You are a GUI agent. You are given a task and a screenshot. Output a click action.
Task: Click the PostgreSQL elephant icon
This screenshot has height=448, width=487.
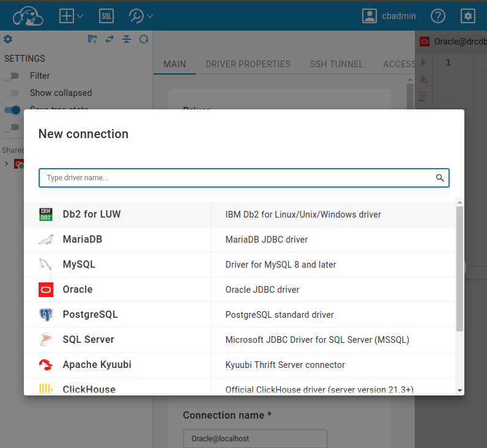pyautogui.click(x=46, y=315)
